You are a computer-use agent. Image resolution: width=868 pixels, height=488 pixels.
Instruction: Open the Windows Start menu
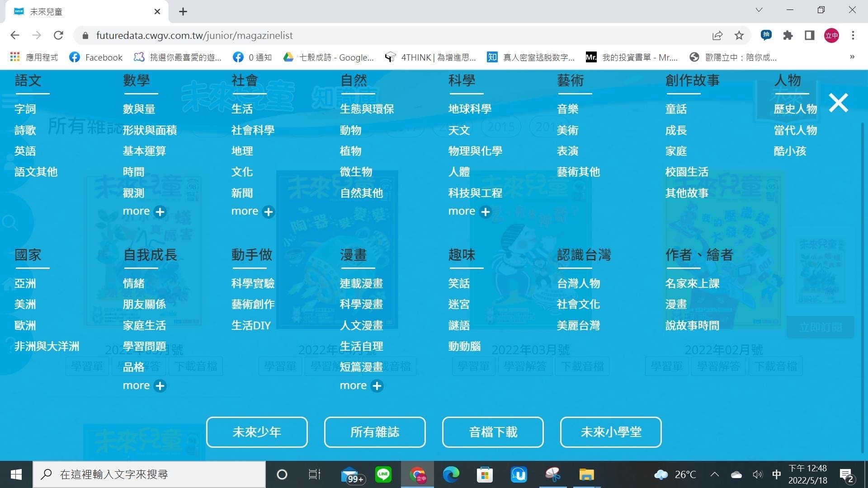pyautogui.click(x=16, y=474)
